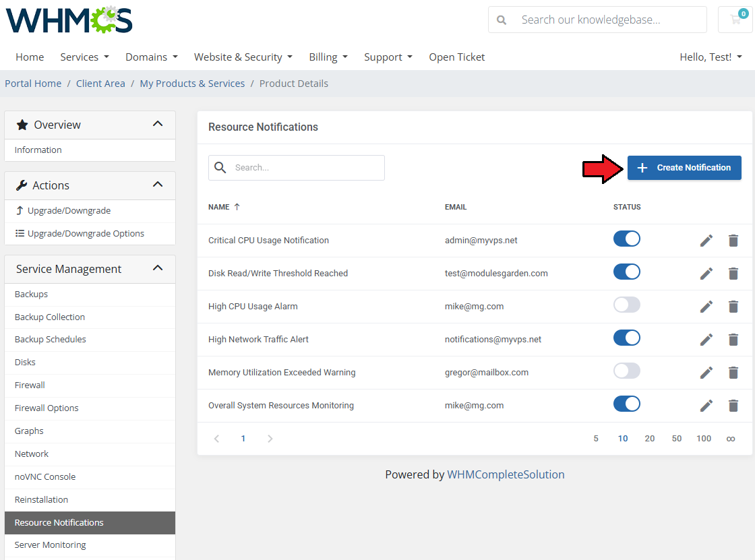The width and height of the screenshot is (755, 560).
Task: Collapse the Actions panel chevron
Action: 158,185
